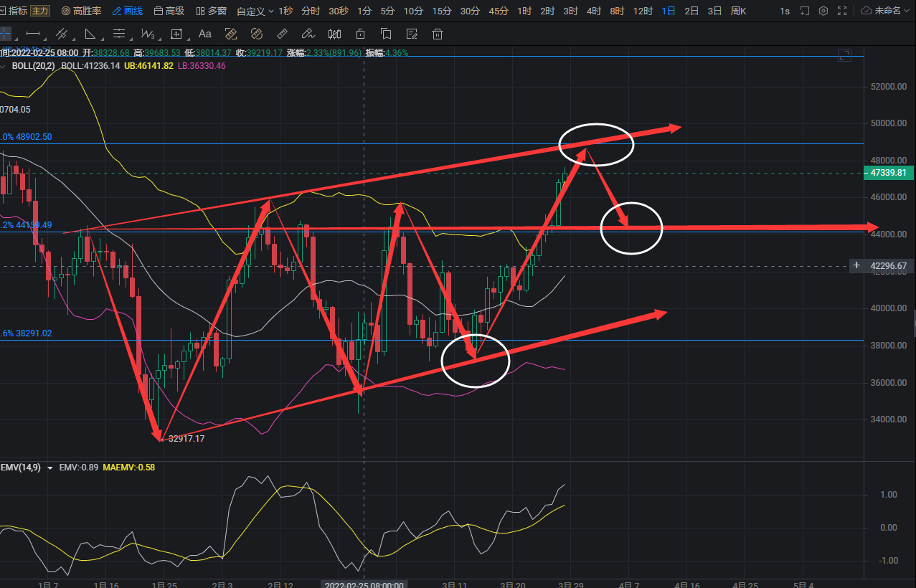The height and width of the screenshot is (588, 916).
Task: Select the 45分 interval
Action: pyautogui.click(x=499, y=11)
